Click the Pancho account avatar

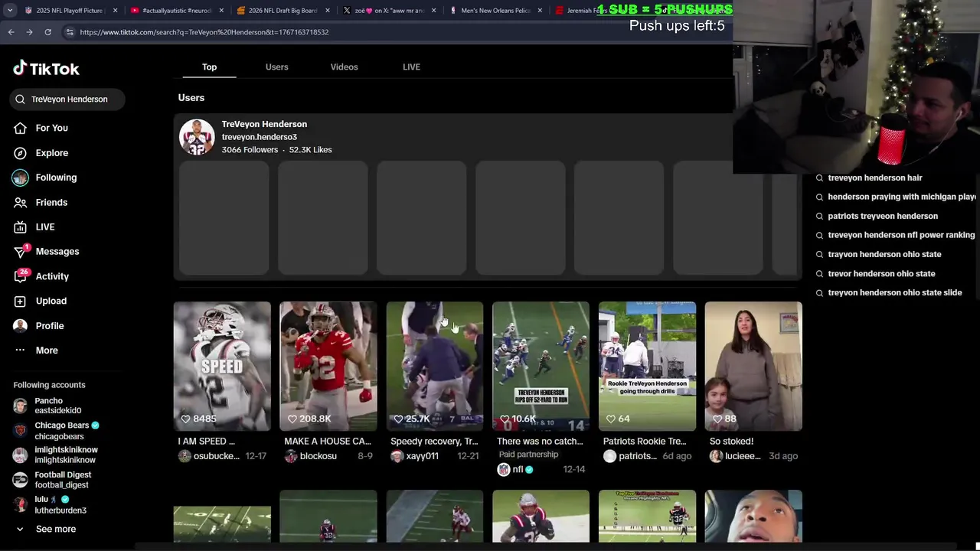click(20, 406)
